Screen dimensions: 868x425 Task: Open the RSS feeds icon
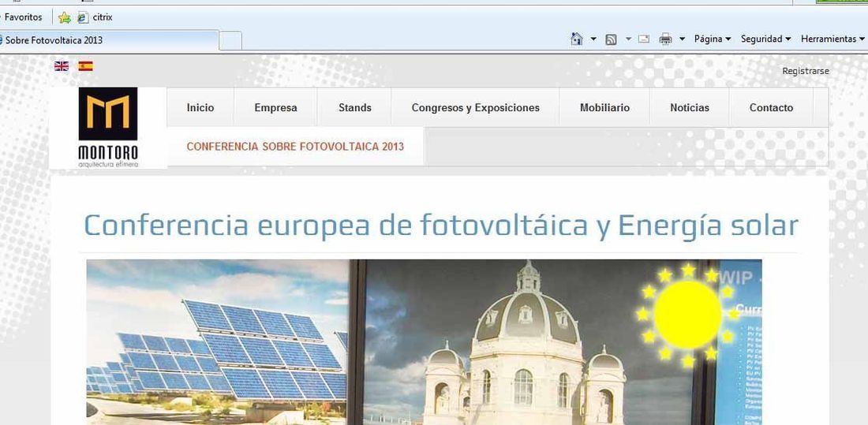611,39
